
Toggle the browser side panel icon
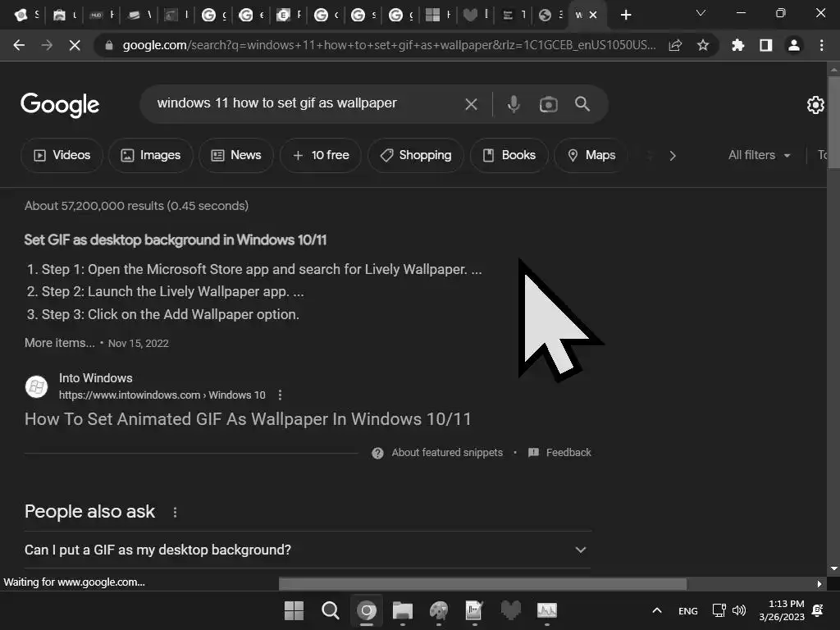point(766,46)
